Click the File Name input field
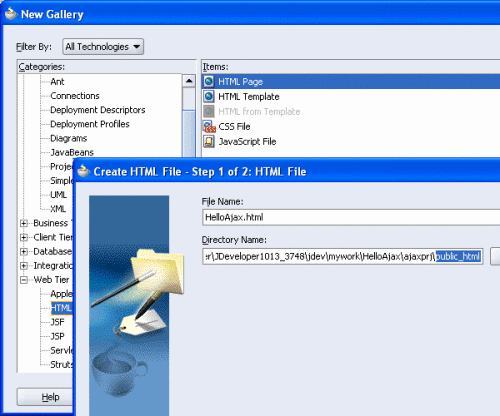500x416 pixels. (x=351, y=217)
